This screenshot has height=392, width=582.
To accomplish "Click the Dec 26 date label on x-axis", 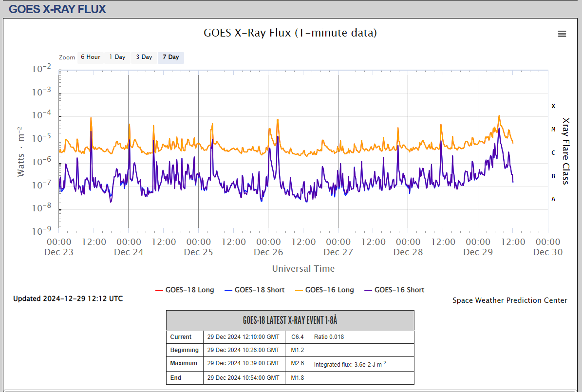I will (x=268, y=252).
